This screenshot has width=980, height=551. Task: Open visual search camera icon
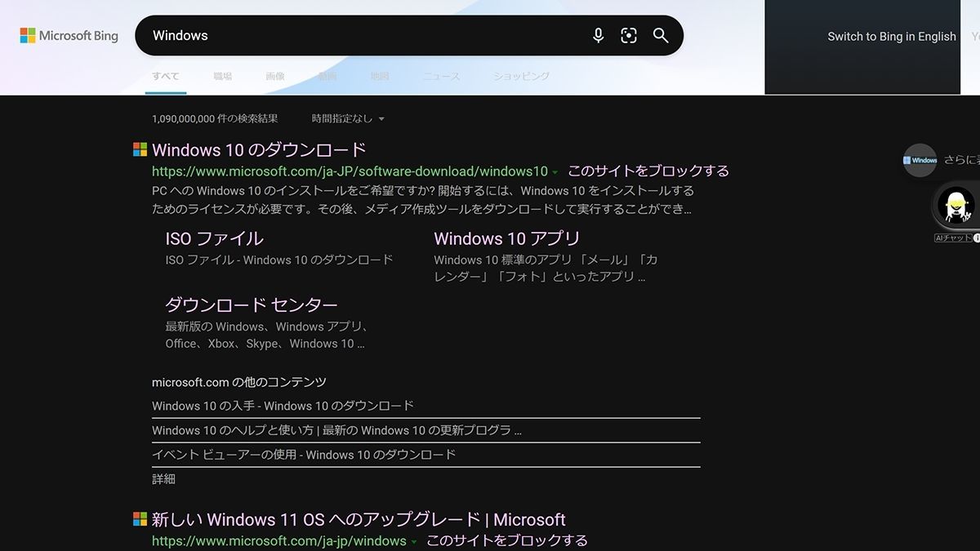click(x=629, y=35)
